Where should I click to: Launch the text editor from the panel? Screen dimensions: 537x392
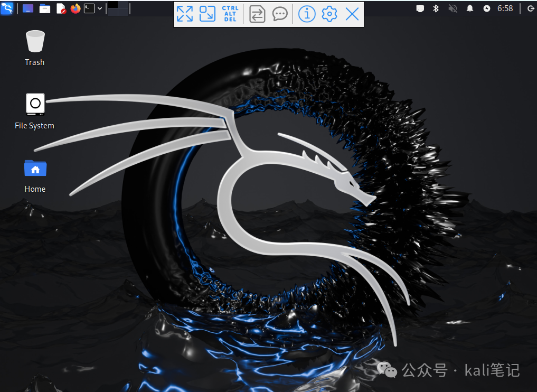(x=61, y=8)
